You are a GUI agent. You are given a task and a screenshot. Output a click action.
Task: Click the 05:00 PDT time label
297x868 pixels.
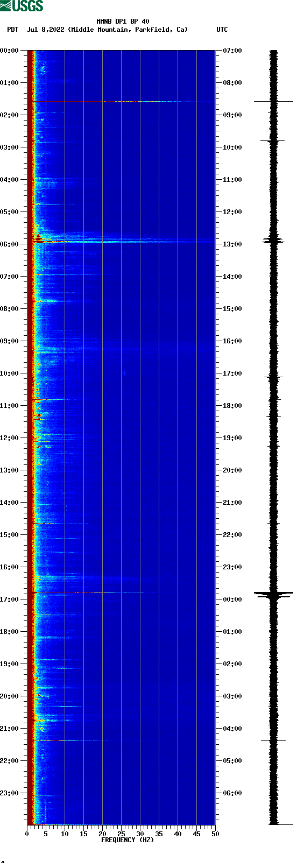click(10, 212)
